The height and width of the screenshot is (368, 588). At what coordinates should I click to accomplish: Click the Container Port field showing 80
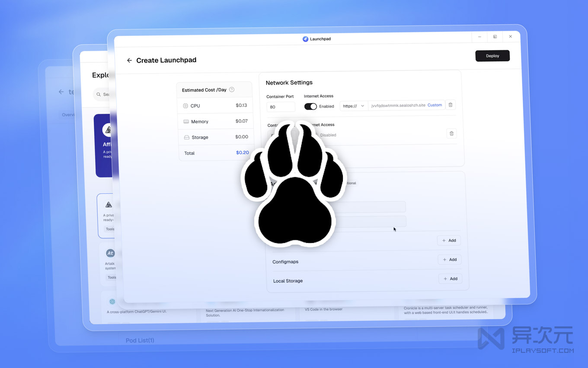point(281,107)
